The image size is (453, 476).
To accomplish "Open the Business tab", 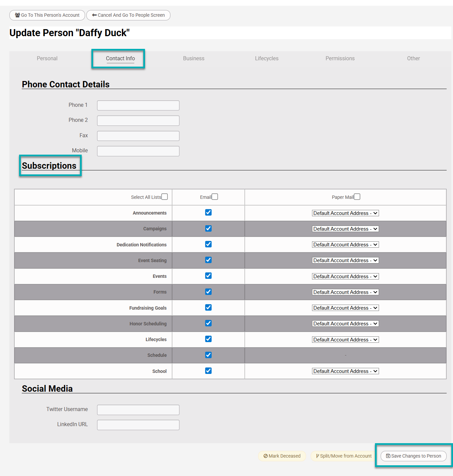I will 194,58.
